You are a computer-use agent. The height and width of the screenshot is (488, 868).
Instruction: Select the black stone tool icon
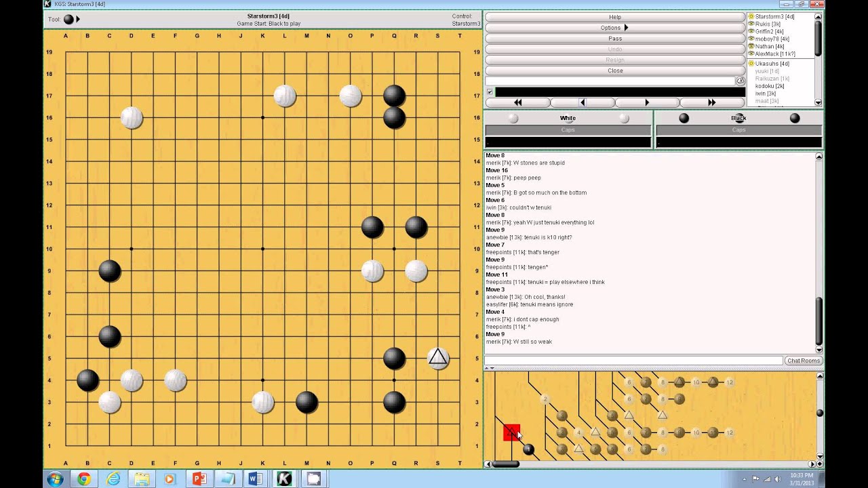(68, 20)
